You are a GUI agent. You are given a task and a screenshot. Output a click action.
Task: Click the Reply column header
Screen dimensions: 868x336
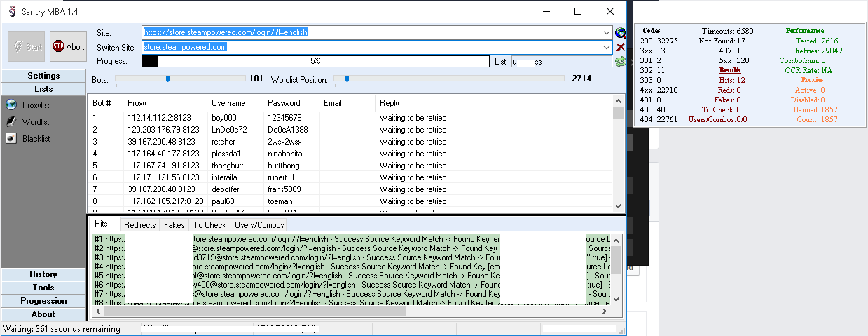[x=494, y=103]
